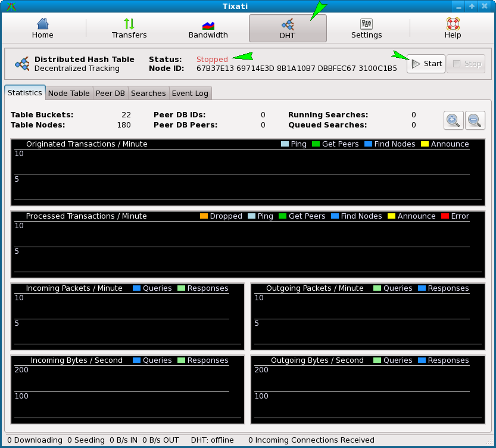Click the Queries swatch in Incoming Packets legend

pyautogui.click(x=137, y=288)
